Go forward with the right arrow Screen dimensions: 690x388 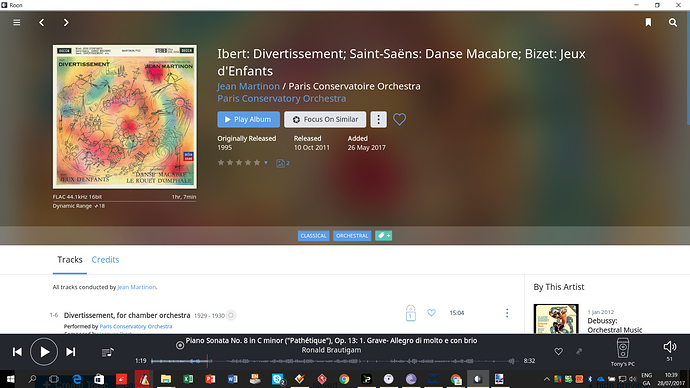(x=66, y=22)
